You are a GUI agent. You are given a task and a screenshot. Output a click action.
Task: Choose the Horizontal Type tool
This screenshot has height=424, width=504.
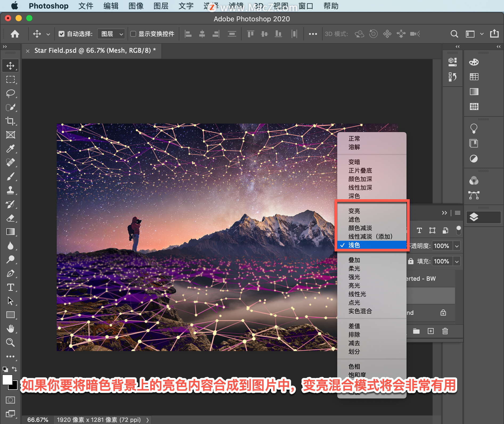10,287
